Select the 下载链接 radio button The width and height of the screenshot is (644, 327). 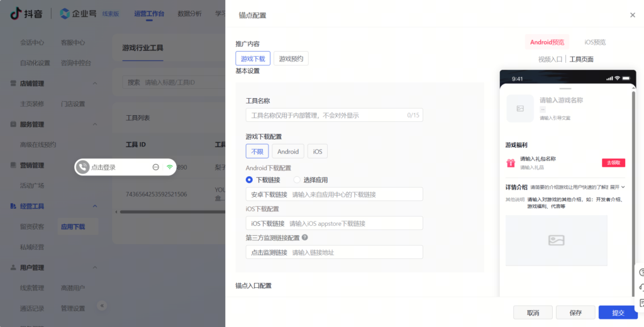pos(249,179)
